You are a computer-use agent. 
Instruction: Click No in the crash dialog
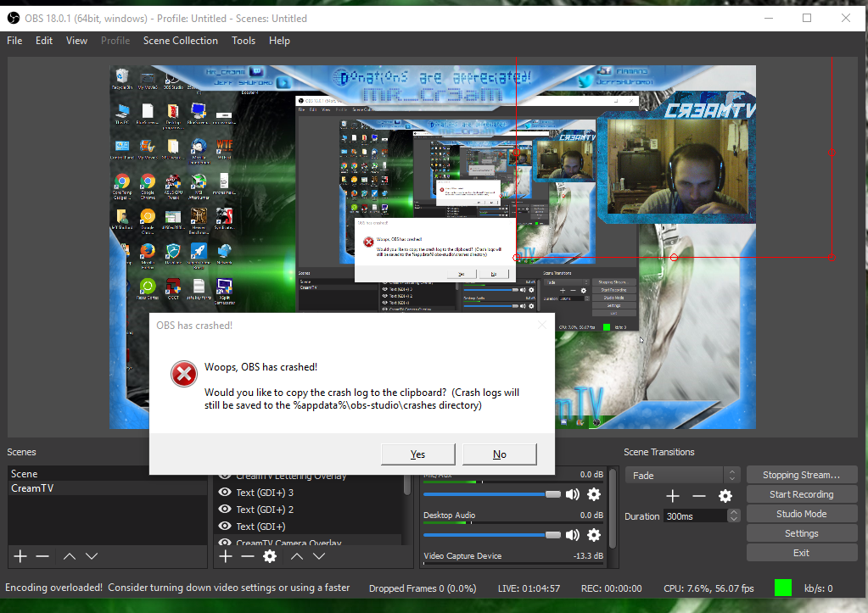(499, 454)
